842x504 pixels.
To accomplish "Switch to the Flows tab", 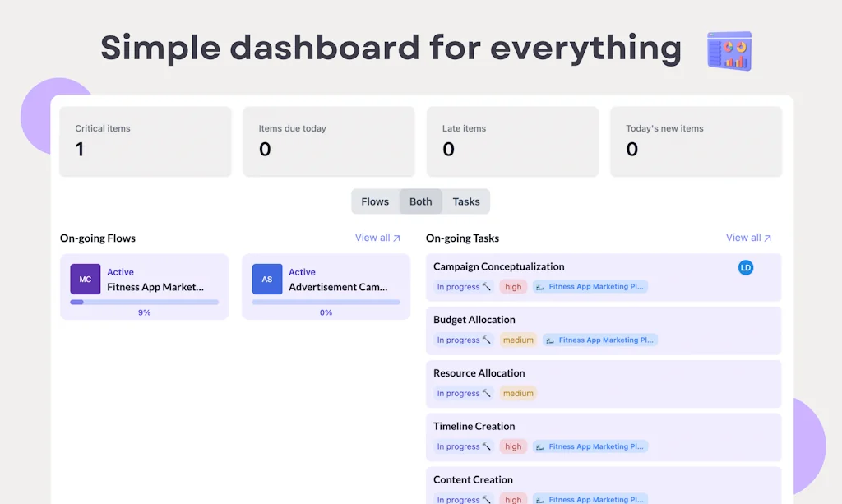I will [375, 201].
